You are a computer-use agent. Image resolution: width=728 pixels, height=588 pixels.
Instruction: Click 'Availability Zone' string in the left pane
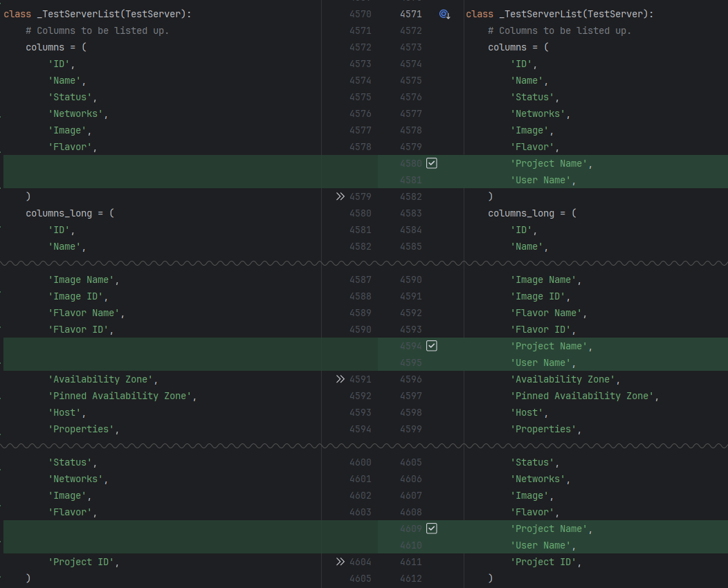[103, 379]
